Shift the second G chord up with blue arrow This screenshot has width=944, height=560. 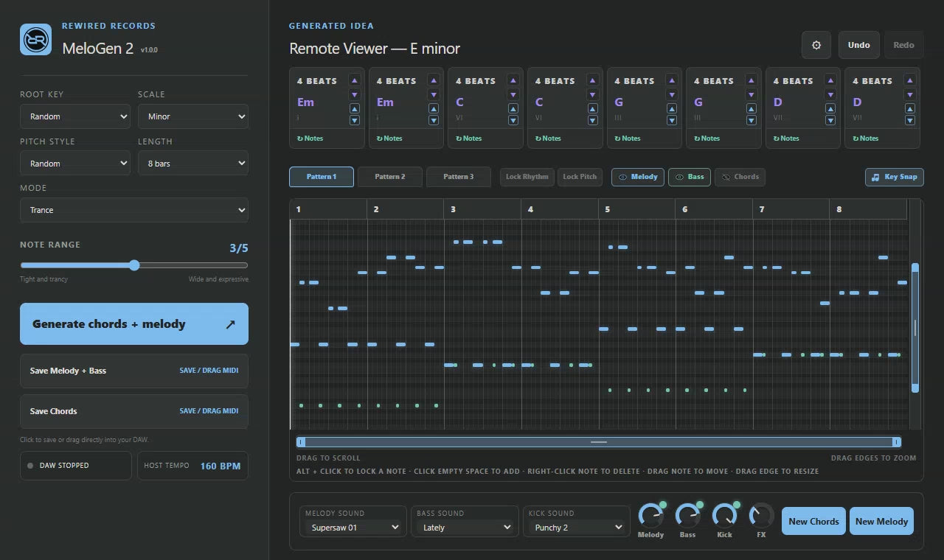pos(752,108)
